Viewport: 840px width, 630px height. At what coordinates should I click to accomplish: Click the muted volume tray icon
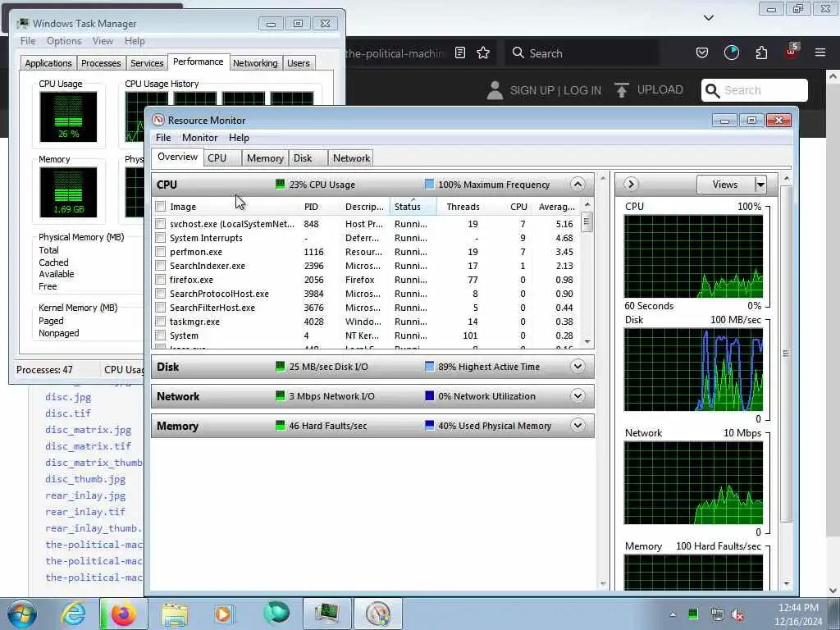point(738,615)
